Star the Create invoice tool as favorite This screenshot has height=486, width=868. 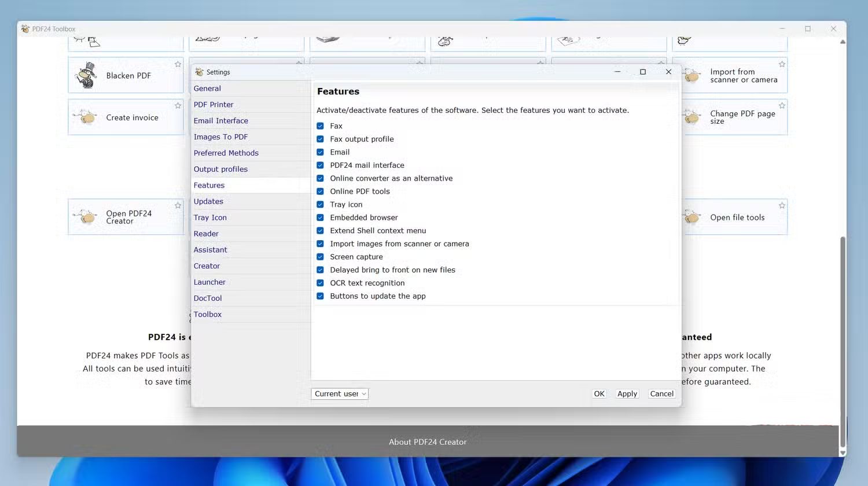coord(178,105)
